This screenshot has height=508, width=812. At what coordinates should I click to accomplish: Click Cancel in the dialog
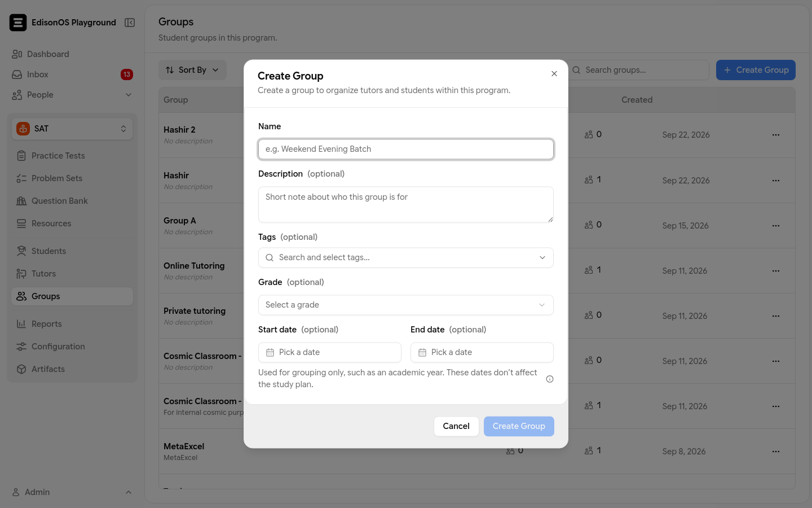(456, 426)
